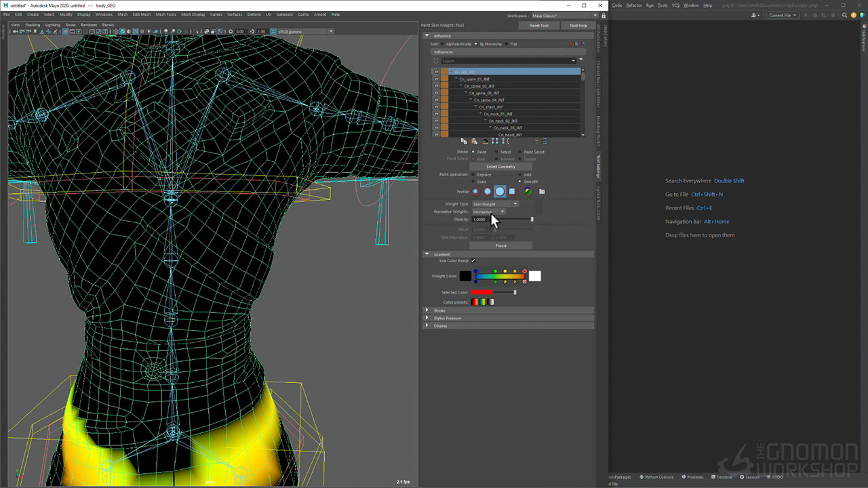The width and height of the screenshot is (868, 488).
Task: Click the paste vertex weights icon
Action: [474, 142]
